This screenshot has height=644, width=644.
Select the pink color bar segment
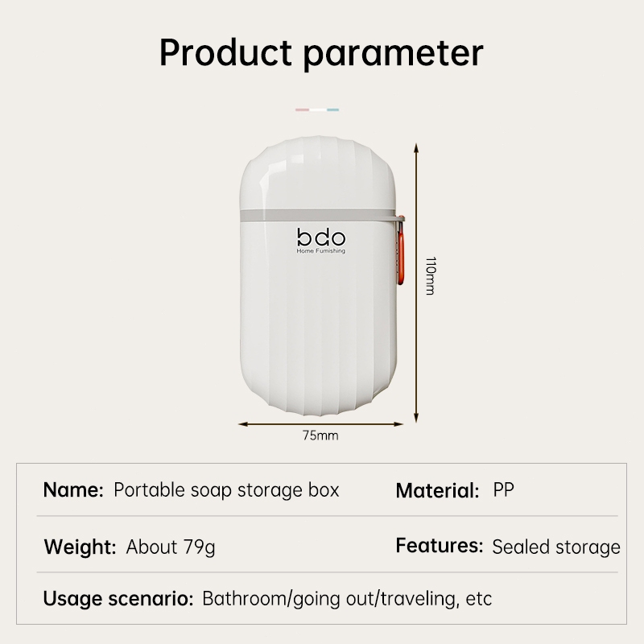point(303,109)
